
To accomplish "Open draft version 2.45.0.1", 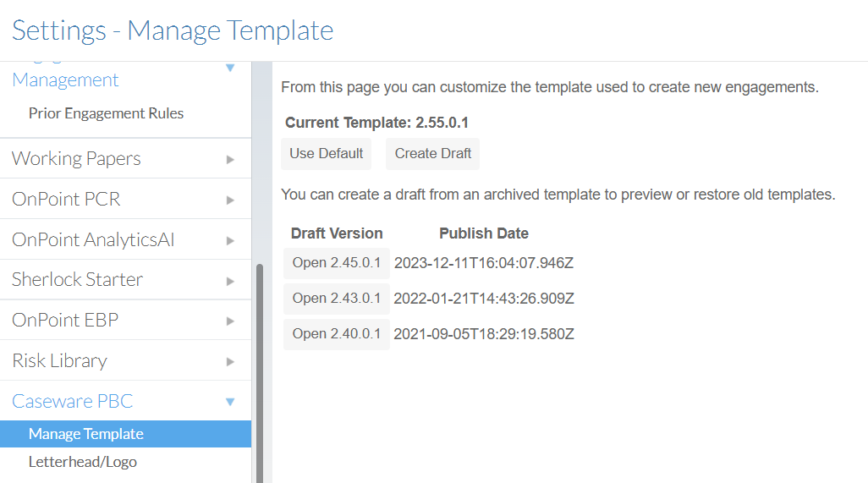I will tap(336, 263).
